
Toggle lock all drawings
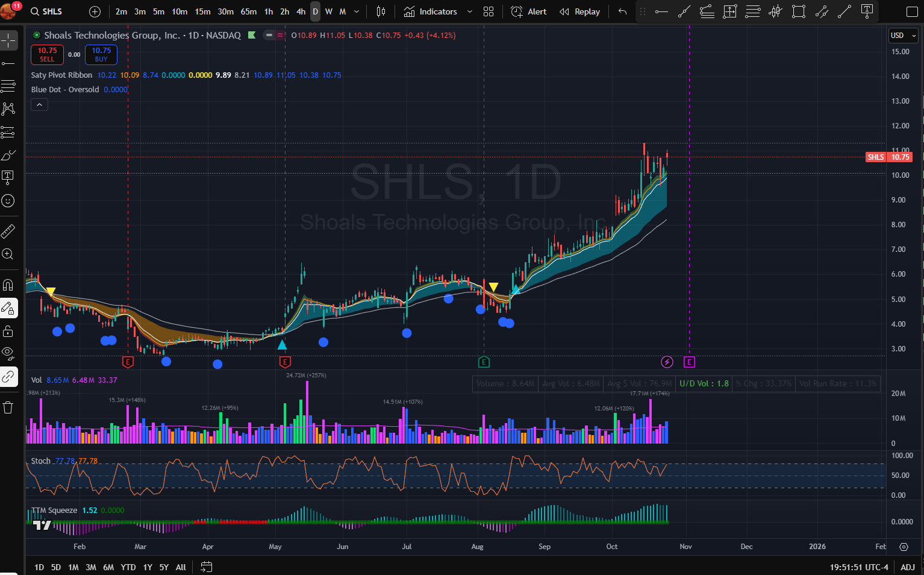[8, 331]
